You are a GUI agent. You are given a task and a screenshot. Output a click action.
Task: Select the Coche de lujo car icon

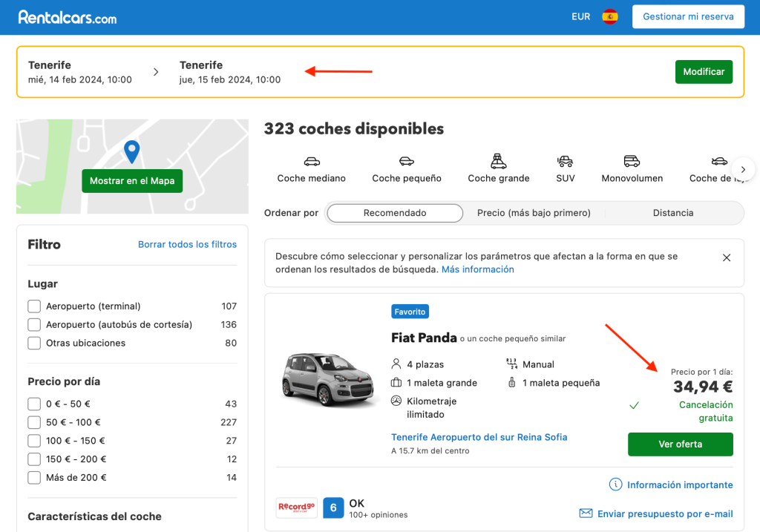click(719, 161)
